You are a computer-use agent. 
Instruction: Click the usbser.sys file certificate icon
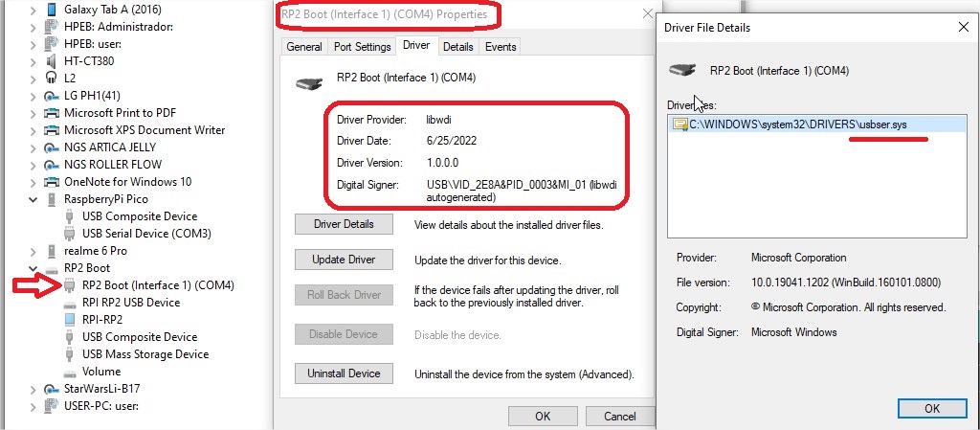(680, 124)
